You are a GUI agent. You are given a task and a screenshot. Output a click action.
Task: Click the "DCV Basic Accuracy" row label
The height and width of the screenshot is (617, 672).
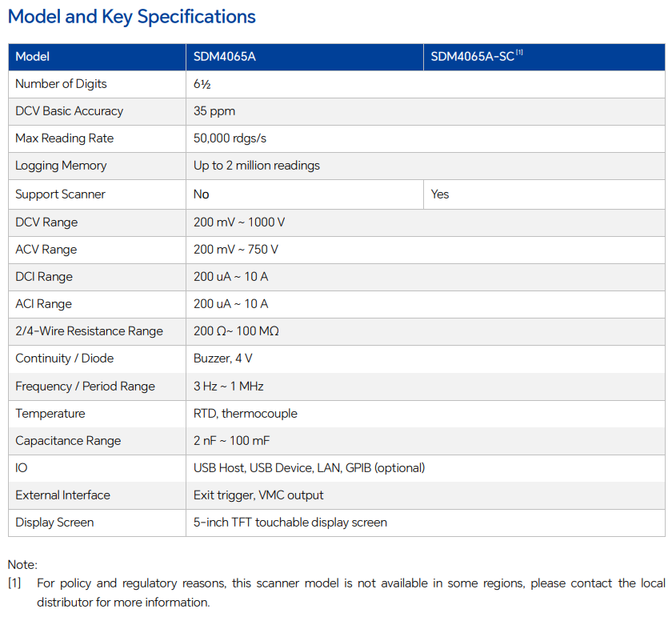69,111
